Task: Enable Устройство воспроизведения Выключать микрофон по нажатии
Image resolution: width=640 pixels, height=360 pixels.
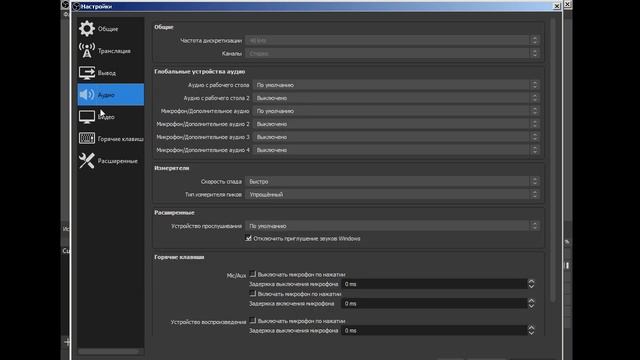Action: point(253,320)
